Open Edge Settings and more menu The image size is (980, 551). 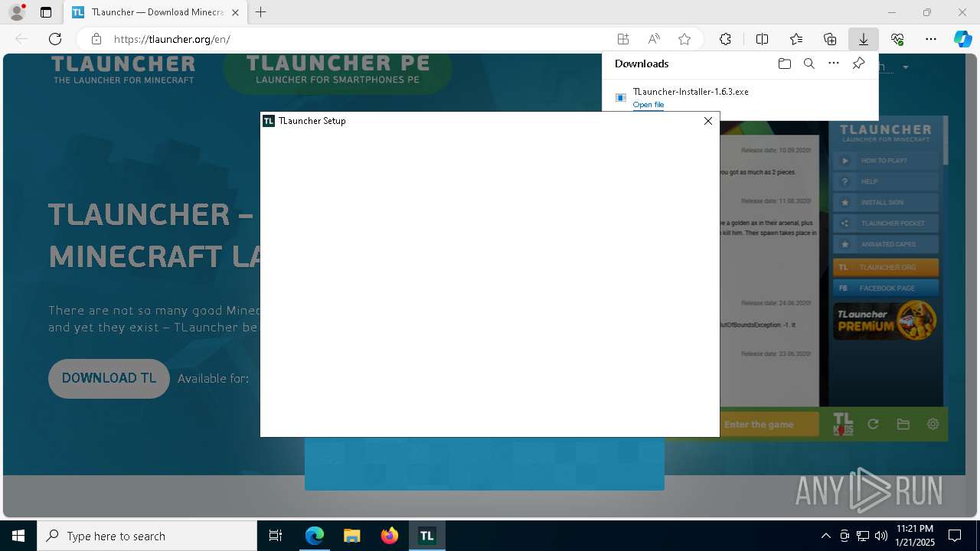[x=931, y=39]
